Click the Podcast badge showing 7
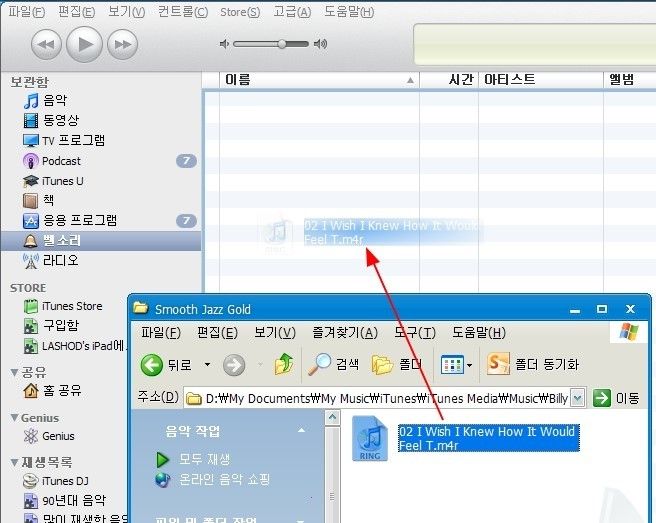Screen dimensions: 656x523 pyautogui.click(x=186, y=161)
